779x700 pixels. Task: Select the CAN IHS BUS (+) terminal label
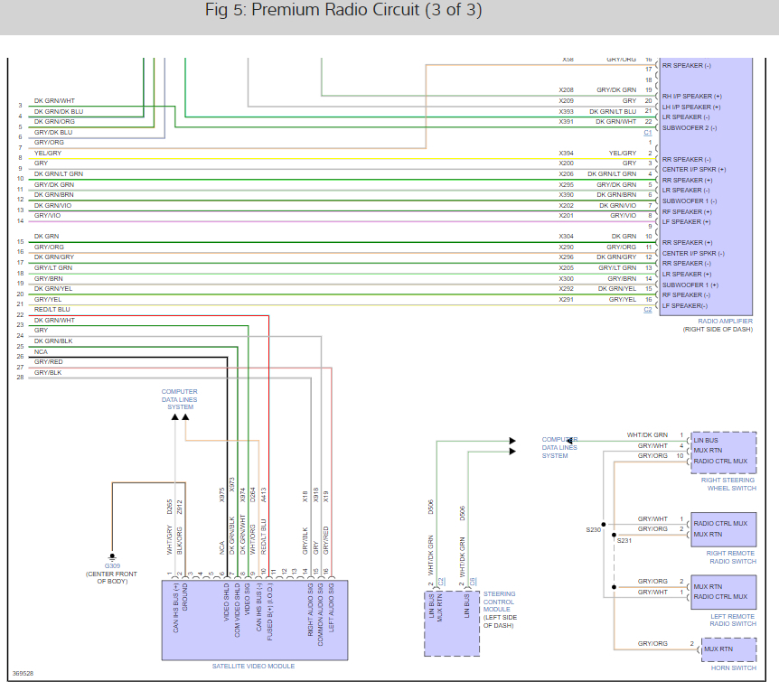tap(175, 608)
